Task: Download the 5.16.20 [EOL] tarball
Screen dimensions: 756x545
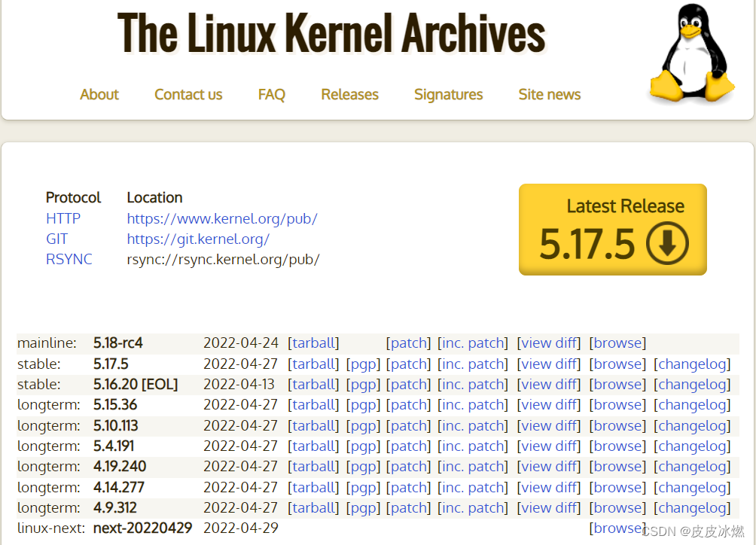Action: pyautogui.click(x=313, y=385)
